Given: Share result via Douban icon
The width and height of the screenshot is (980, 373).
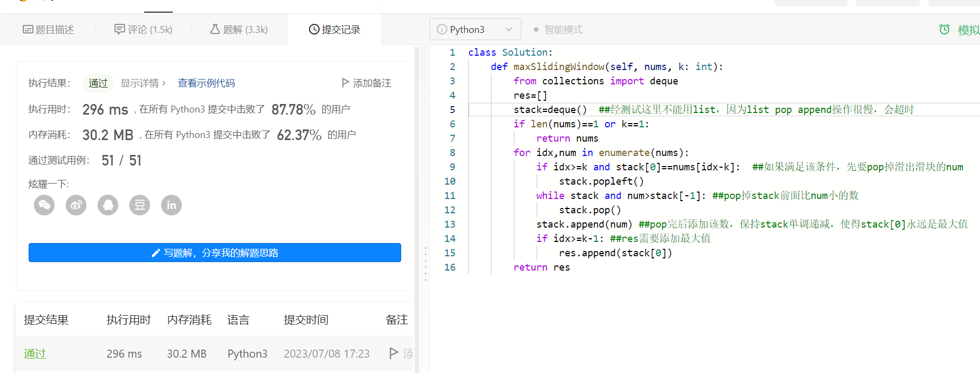Looking at the screenshot, I should 140,205.
